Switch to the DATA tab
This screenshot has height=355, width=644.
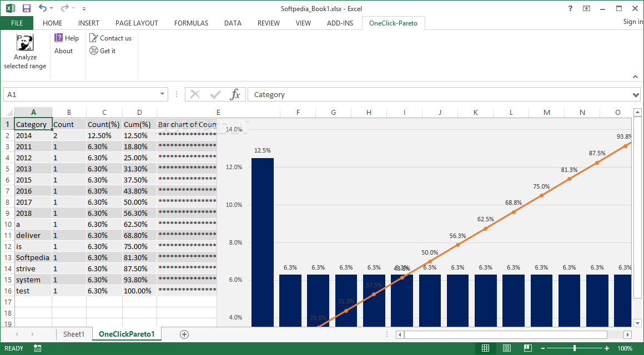[x=233, y=23]
